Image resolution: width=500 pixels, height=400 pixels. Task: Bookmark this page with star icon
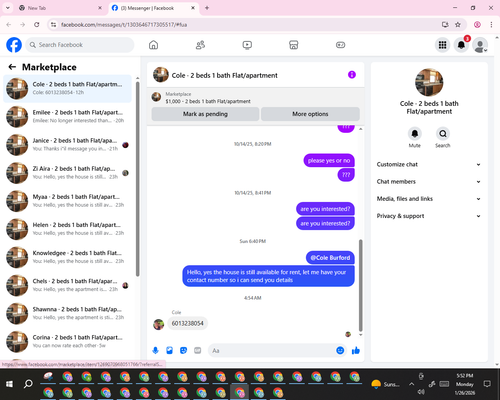click(x=458, y=25)
